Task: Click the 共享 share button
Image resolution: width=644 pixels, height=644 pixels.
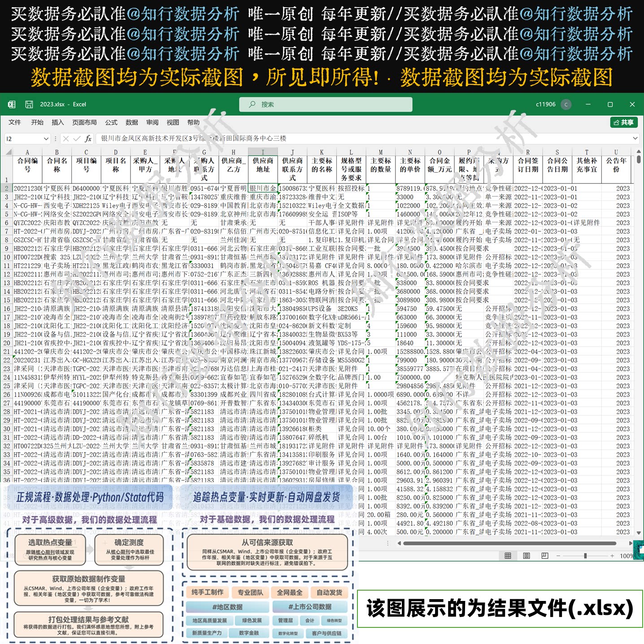Action: pyautogui.click(x=624, y=122)
